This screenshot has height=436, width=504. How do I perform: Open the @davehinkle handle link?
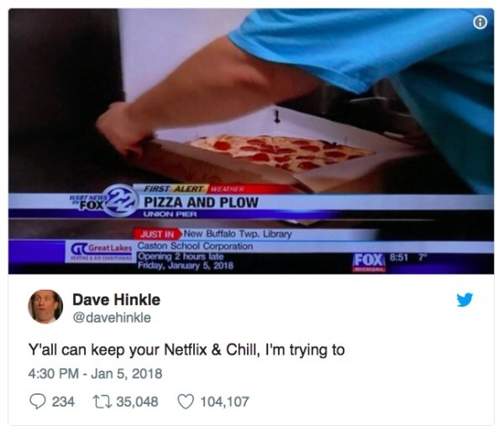pos(112,318)
